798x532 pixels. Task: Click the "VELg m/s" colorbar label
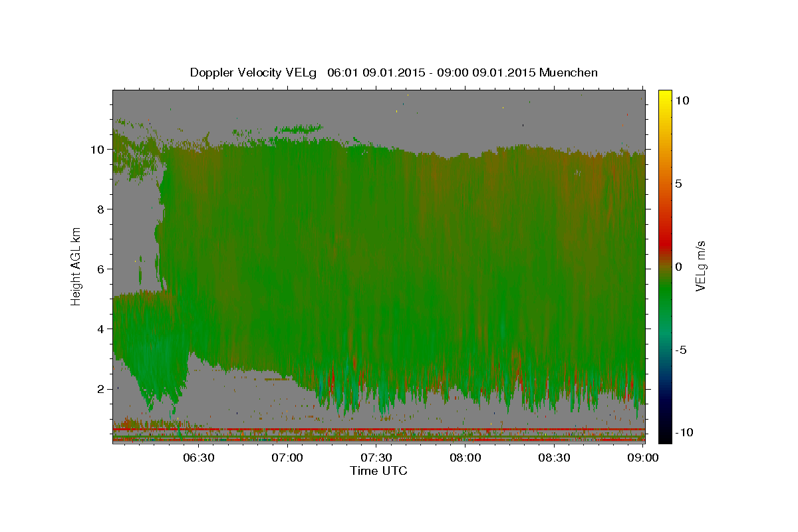click(701, 267)
